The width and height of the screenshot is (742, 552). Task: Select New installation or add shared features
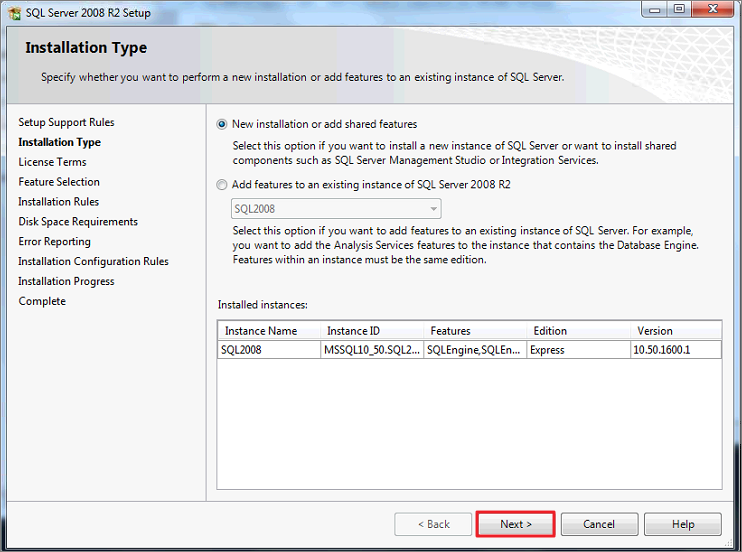coord(221,125)
